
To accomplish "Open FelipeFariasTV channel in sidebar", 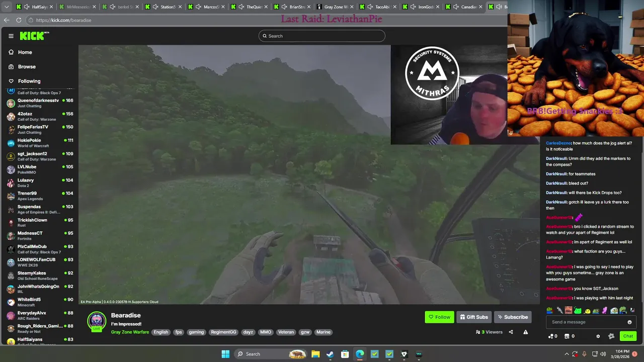I will 40,130.
